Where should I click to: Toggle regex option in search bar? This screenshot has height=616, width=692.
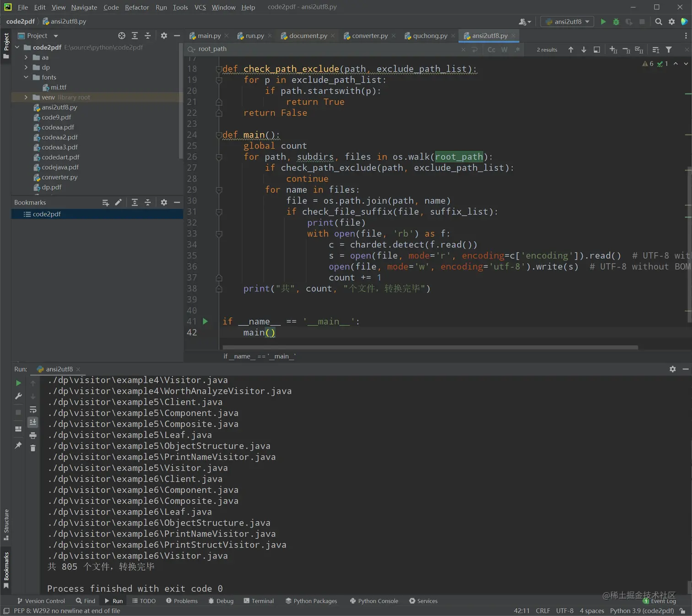tap(517, 49)
